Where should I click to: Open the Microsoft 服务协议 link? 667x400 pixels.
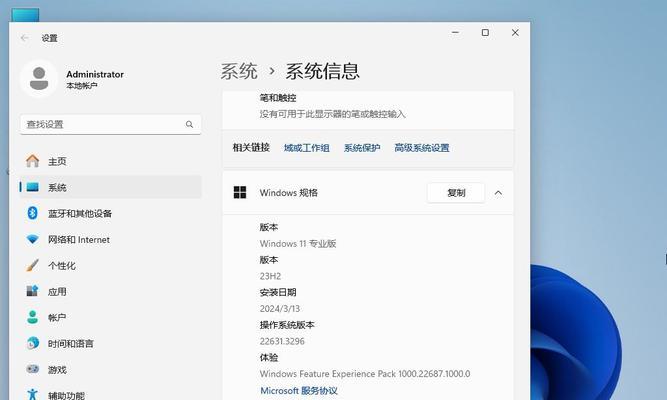point(299,390)
